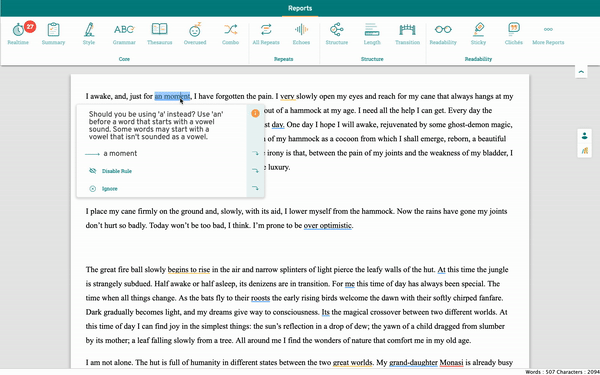600x375 pixels.
Task: Click arrow icon next to 'a moment' suggestion
Action: tap(255, 153)
